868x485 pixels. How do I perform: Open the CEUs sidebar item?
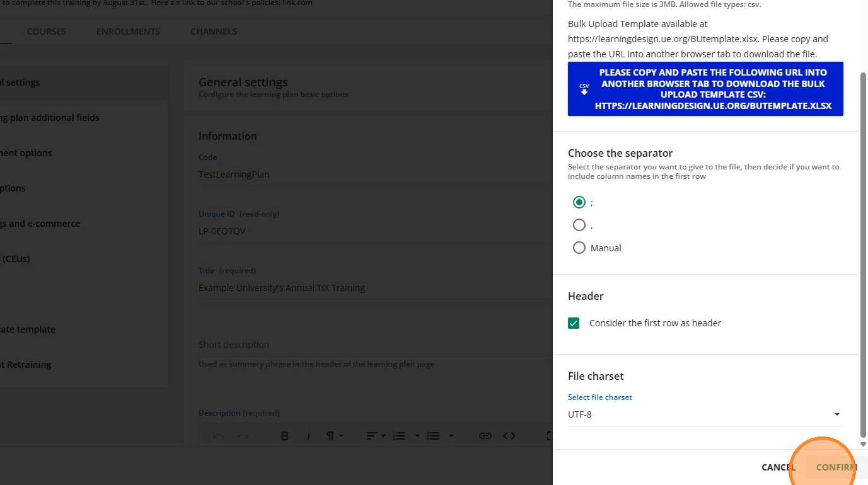pos(84,259)
